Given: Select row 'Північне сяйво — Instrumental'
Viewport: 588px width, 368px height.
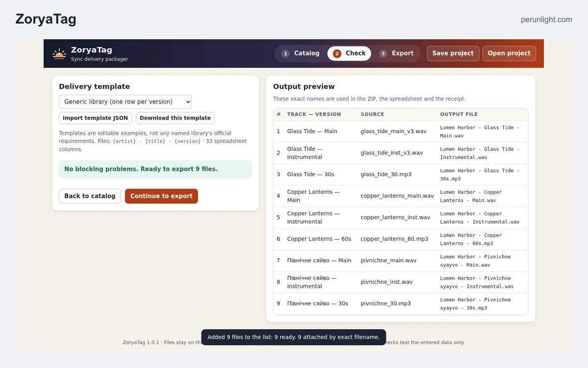Looking at the screenshot, I should point(401,283).
